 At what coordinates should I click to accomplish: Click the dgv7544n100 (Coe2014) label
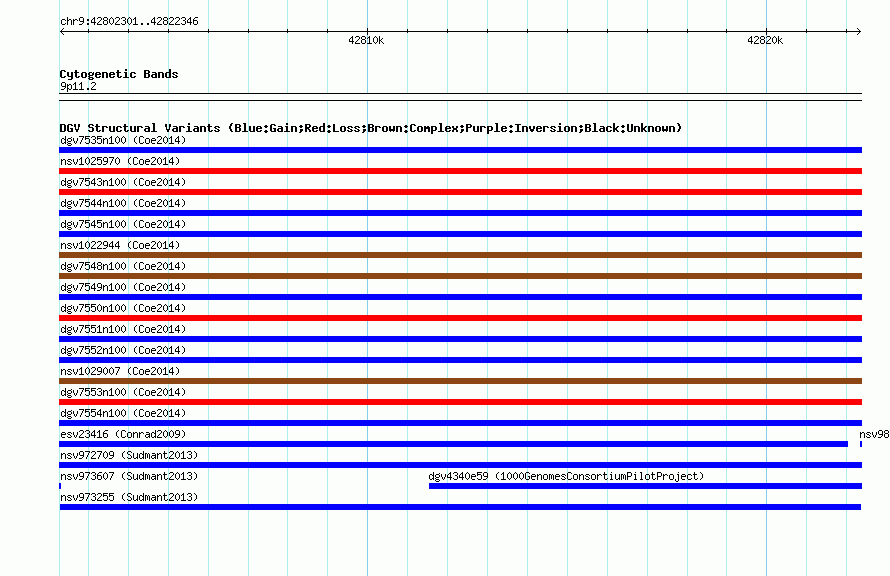123,203
